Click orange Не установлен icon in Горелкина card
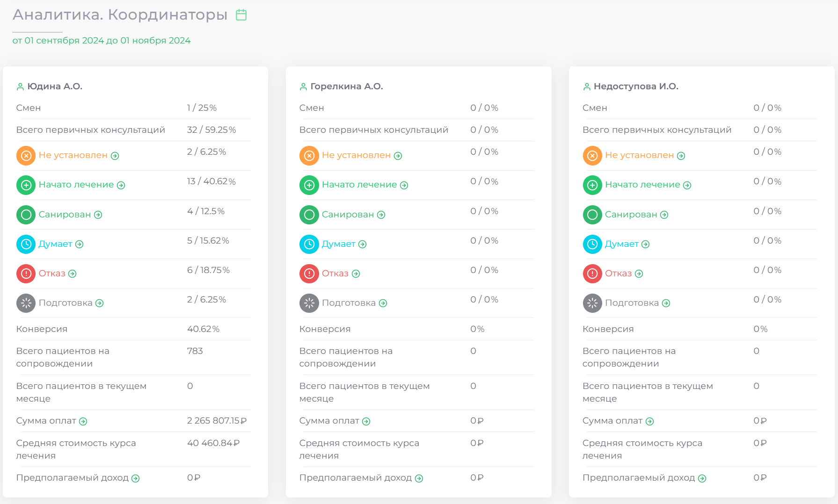Image resolution: width=838 pixels, height=504 pixels. pyautogui.click(x=309, y=155)
